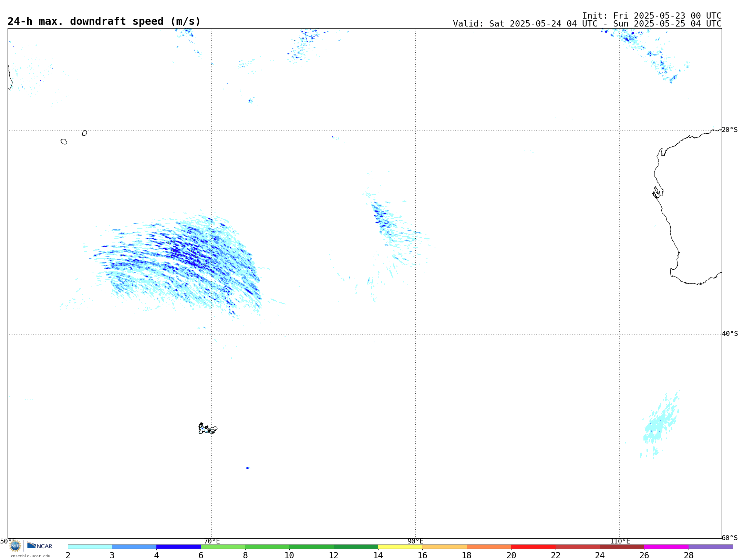Click the colorbar tick label '6'
744x560 pixels.
coord(201,556)
